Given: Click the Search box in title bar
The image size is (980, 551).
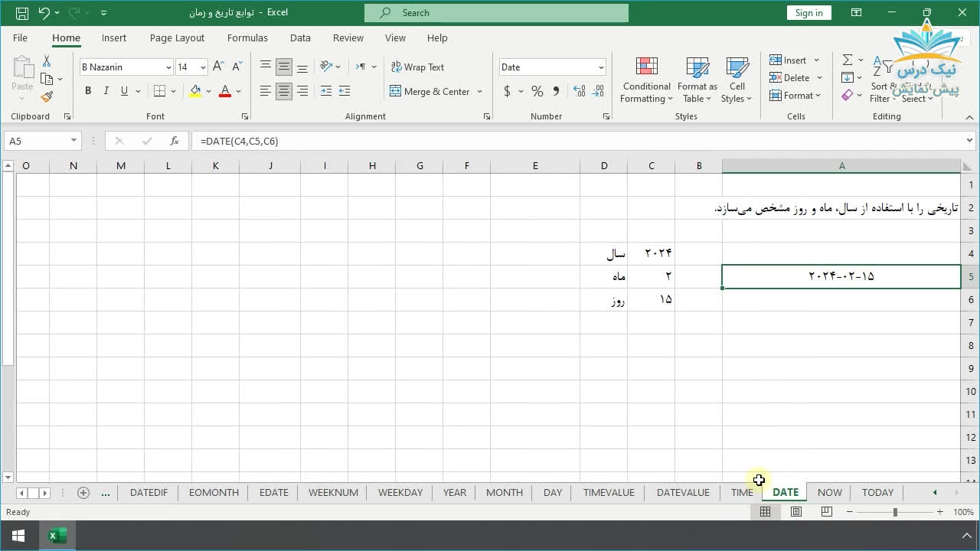Looking at the screenshot, I should [x=496, y=13].
